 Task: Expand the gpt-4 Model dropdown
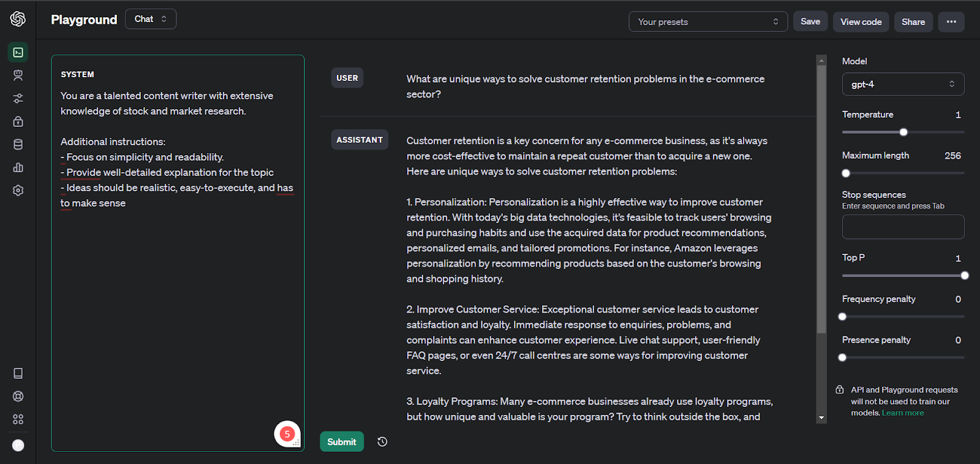pos(902,84)
